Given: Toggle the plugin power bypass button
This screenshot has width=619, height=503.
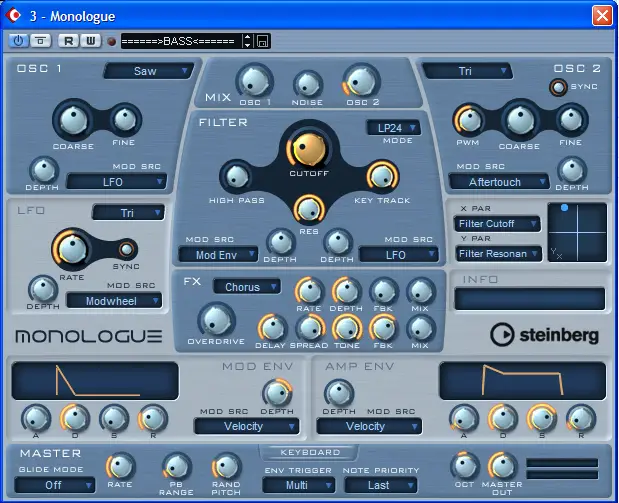Looking at the screenshot, I should 18,41.
